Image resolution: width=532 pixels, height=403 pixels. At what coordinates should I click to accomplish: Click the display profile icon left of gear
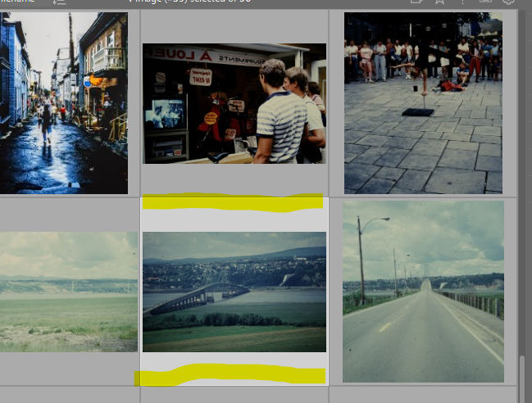pos(485,2)
